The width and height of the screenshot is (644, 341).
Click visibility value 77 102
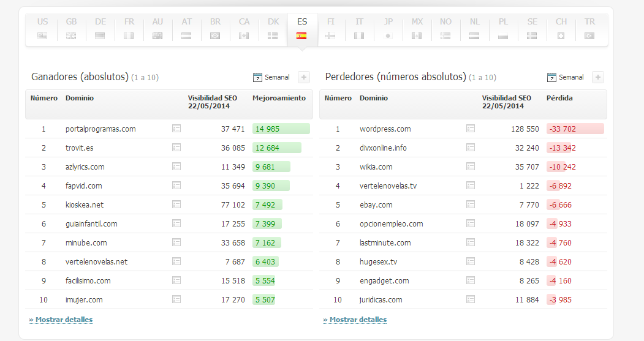point(233,204)
